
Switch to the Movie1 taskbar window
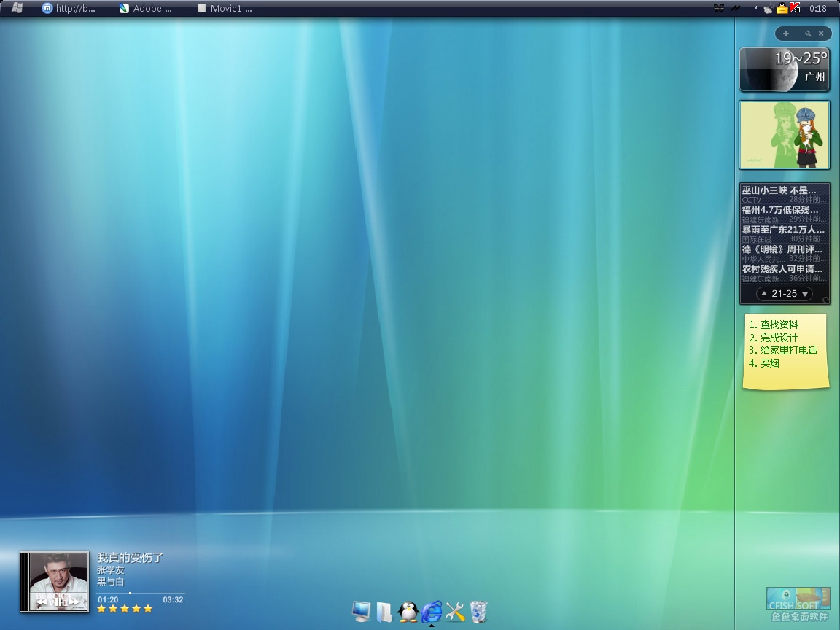[225, 9]
